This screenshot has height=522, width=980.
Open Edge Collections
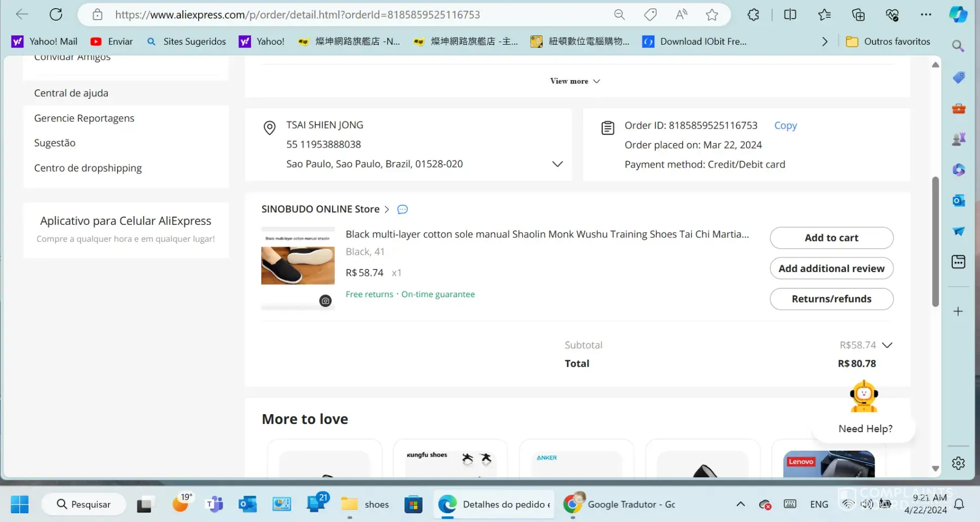858,15
